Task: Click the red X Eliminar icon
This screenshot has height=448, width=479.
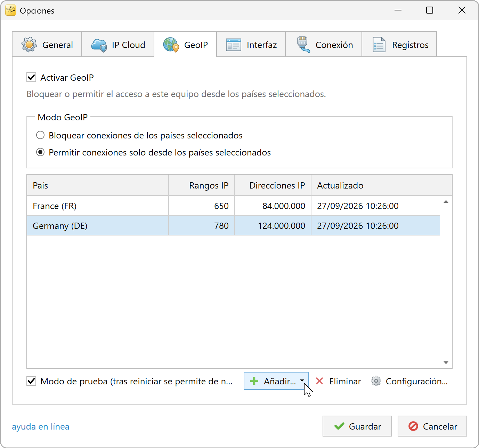Action: [319, 381]
